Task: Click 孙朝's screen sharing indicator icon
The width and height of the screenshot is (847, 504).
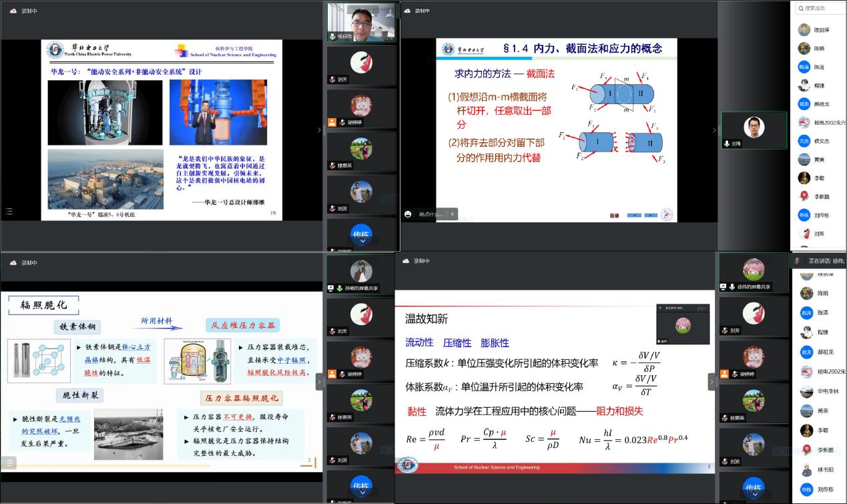Action: coord(330,288)
